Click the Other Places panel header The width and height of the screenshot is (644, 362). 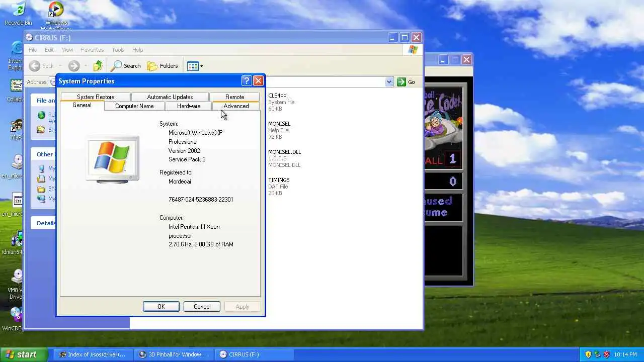click(x=43, y=154)
